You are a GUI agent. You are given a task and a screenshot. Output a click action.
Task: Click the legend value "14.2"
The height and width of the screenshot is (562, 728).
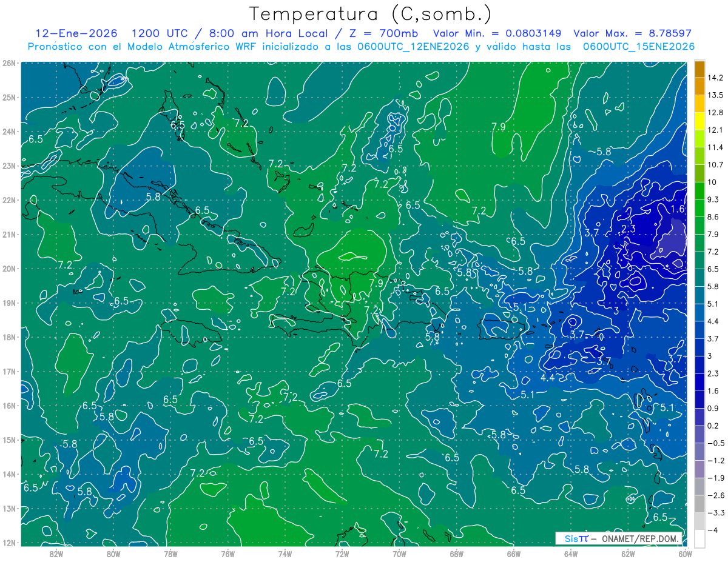pyautogui.click(x=716, y=78)
